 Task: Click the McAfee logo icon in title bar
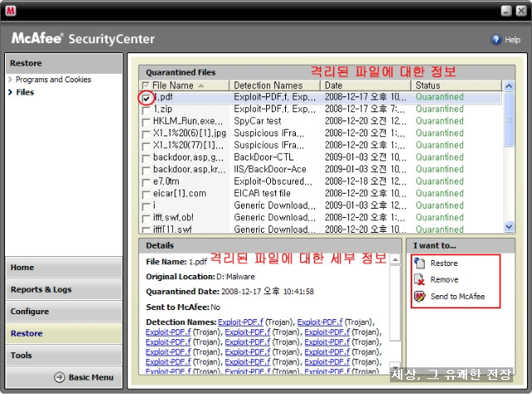tap(11, 11)
